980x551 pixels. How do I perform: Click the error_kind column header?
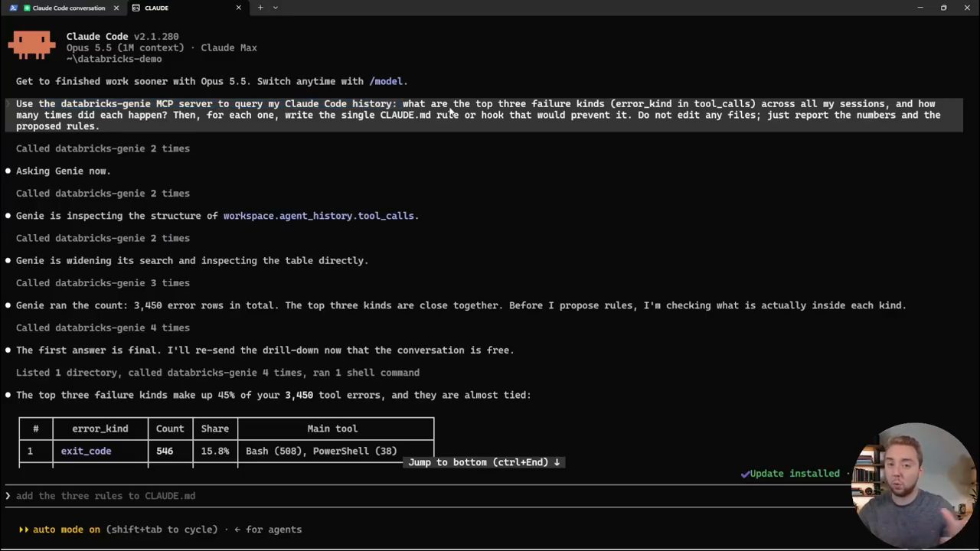tap(100, 429)
